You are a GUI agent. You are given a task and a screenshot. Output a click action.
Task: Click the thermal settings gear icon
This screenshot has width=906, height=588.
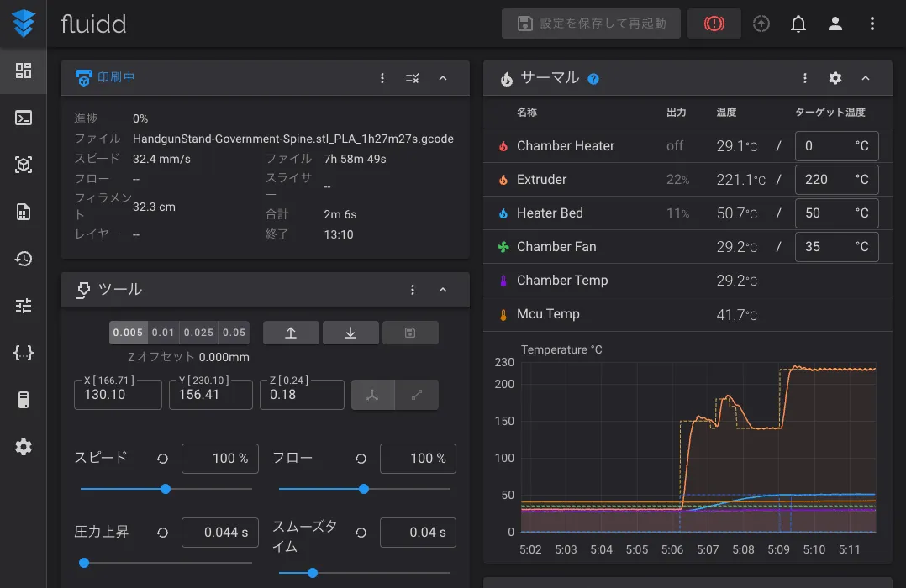click(835, 78)
